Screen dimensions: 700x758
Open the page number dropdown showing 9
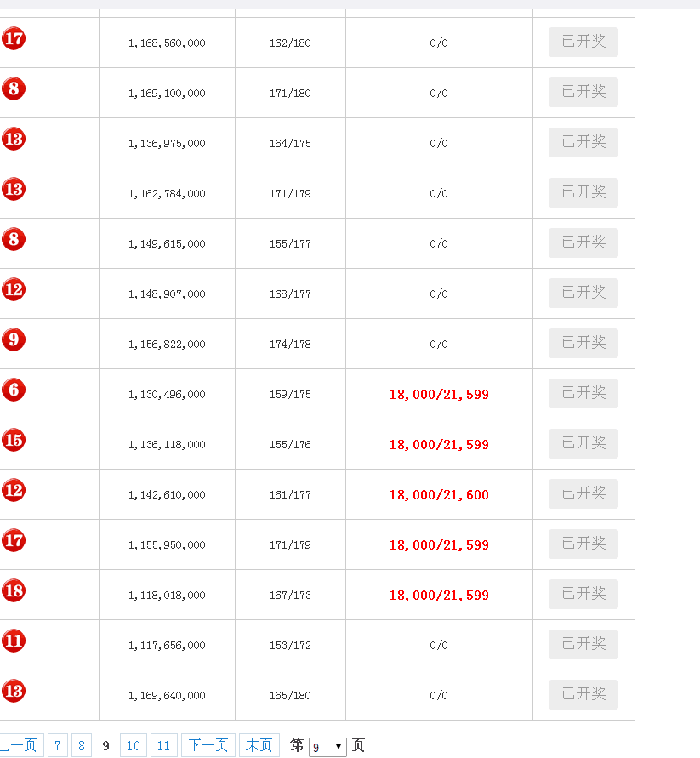(327, 747)
